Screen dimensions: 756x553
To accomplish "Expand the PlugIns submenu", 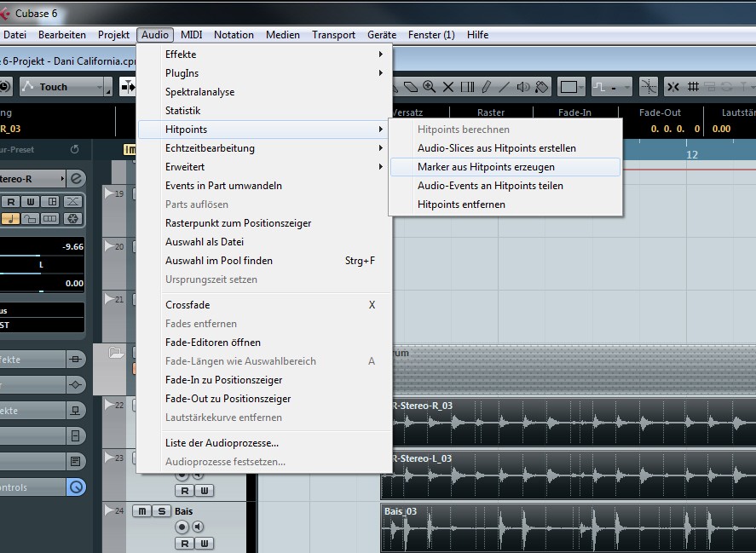I will (264, 73).
